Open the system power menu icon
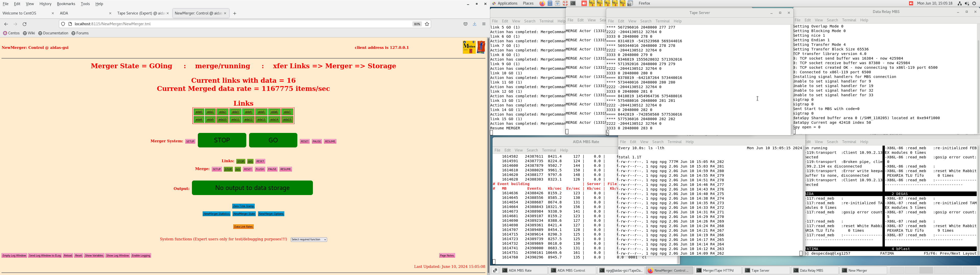Image resolution: width=980 pixels, height=275 pixels. click(974, 3)
